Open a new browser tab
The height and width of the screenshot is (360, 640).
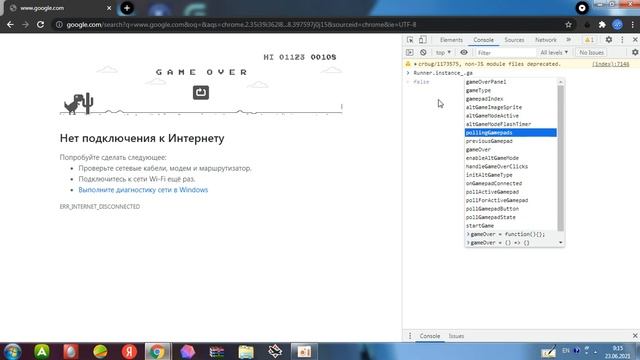tap(127, 8)
